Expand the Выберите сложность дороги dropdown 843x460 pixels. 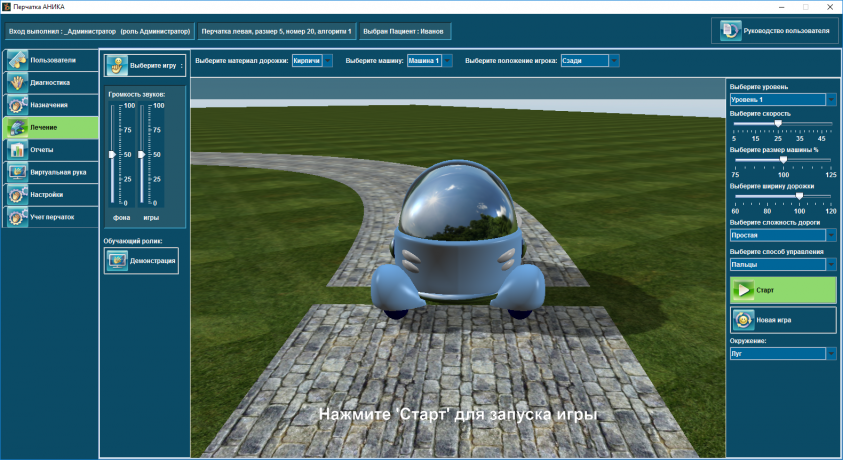(x=831, y=235)
